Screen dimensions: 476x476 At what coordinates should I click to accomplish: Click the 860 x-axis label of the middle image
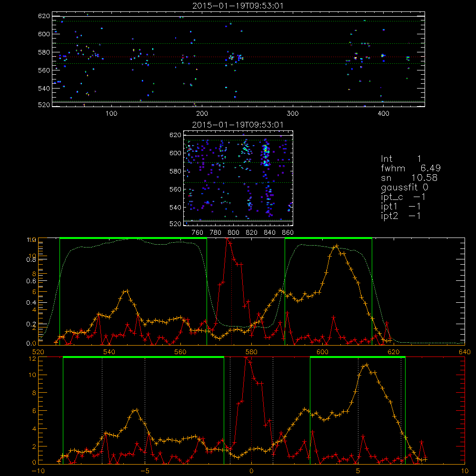(288, 233)
